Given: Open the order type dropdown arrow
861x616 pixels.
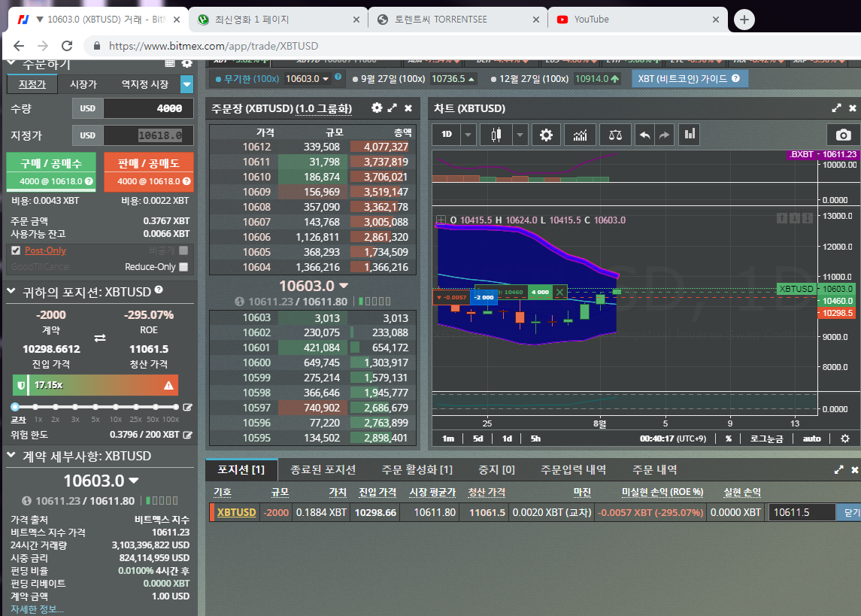Looking at the screenshot, I should point(186,84).
